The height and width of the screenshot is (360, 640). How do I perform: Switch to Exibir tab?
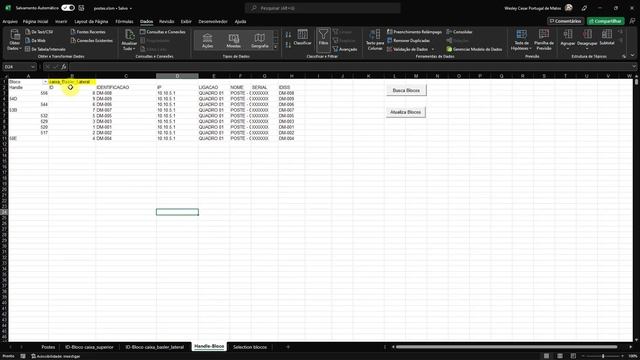(186, 22)
